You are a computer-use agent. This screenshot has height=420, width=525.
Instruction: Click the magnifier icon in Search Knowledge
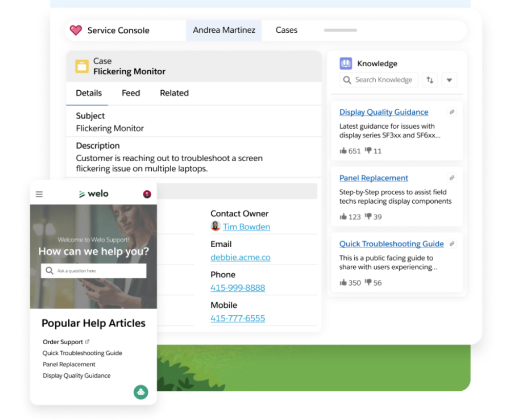(x=347, y=80)
